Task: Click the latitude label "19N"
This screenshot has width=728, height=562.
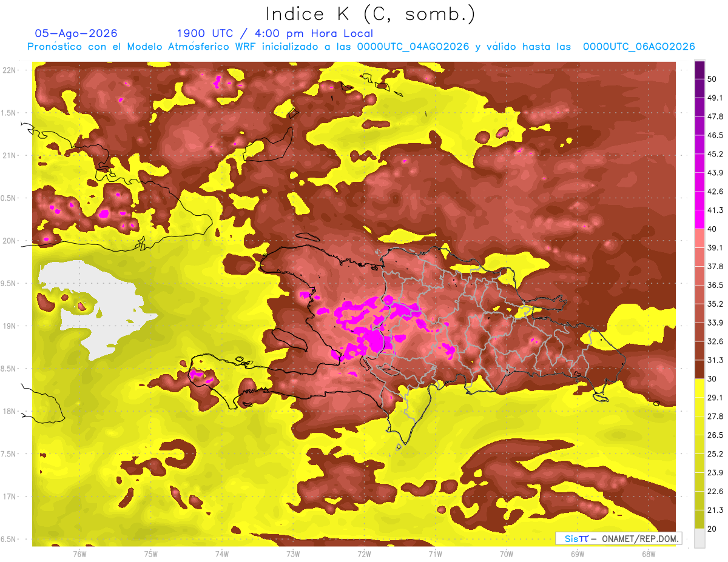Action: pos(9,326)
